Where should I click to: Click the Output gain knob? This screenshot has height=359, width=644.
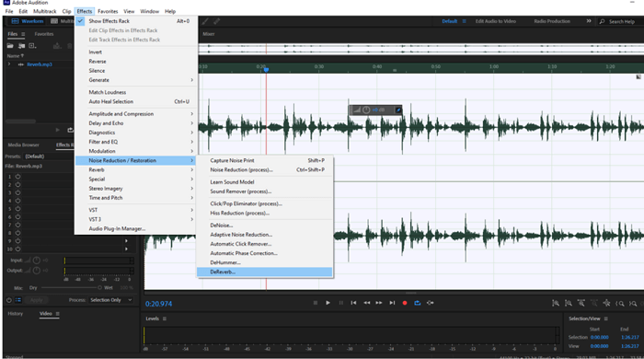(37, 271)
